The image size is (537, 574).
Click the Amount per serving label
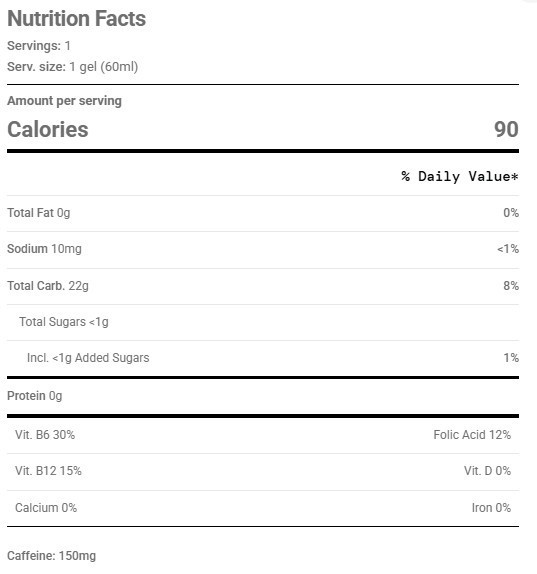click(64, 101)
